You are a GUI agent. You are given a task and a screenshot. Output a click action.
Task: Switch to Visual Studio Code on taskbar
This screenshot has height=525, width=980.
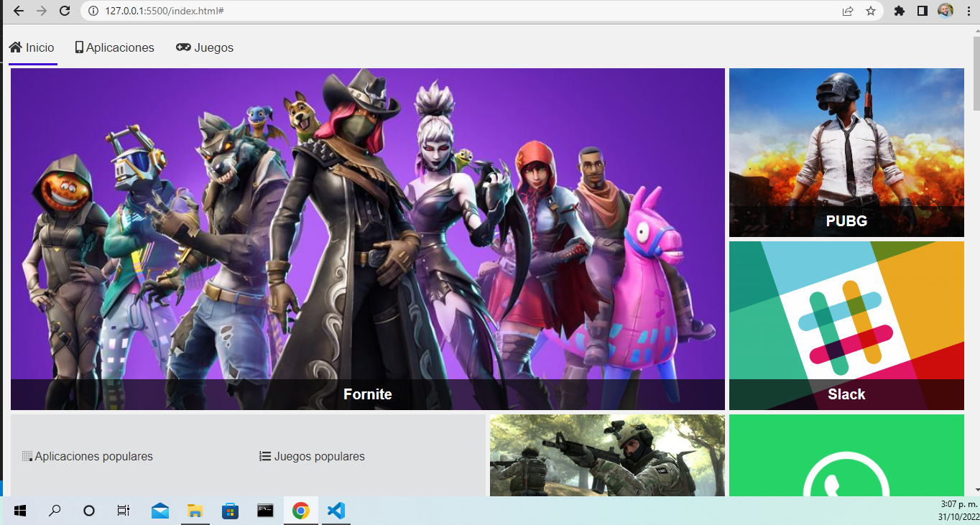pos(336,511)
